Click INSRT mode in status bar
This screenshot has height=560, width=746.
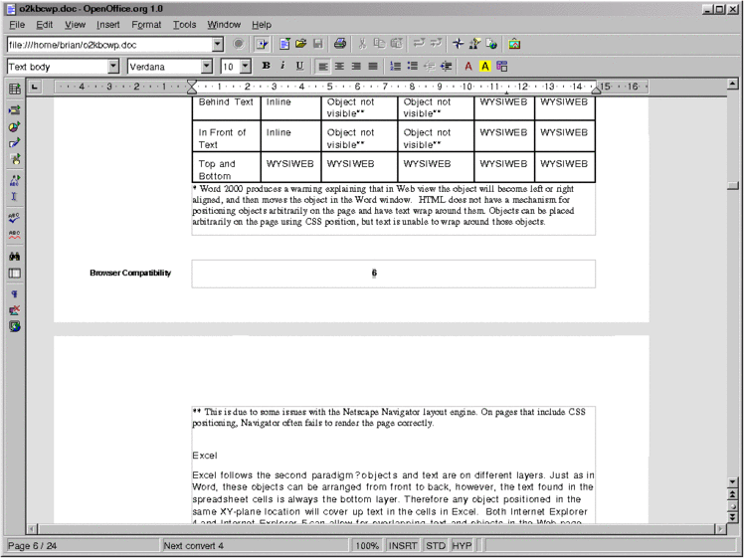click(404, 546)
